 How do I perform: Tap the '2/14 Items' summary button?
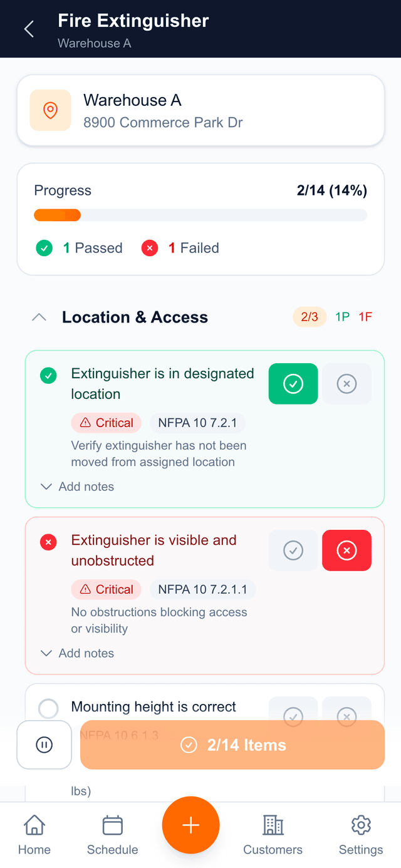coord(232,745)
